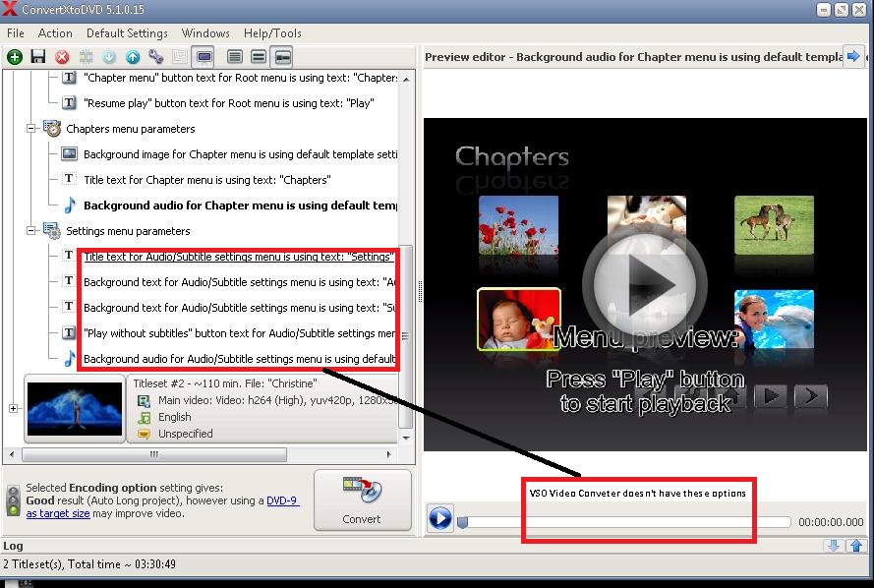Click the Background image picture icon
This screenshot has height=588, width=874.
coord(69,153)
